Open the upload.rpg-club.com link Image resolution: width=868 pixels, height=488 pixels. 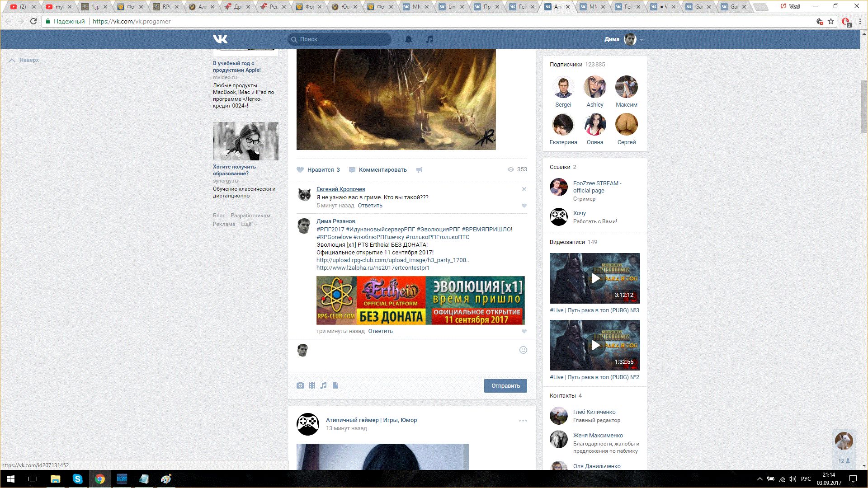pyautogui.click(x=392, y=260)
